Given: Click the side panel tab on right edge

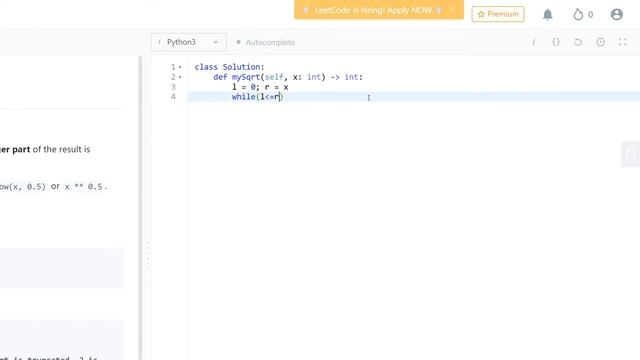Looking at the screenshot, I should (631, 154).
